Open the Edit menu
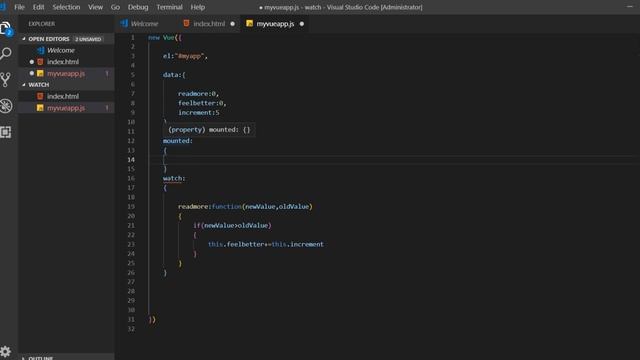Viewport: 640px width, 360px height. (38, 7)
